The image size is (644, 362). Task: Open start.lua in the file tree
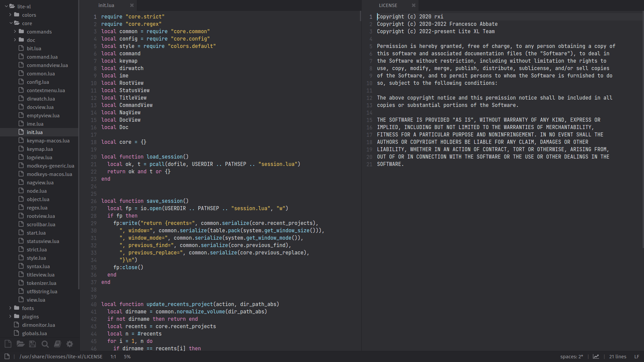(39, 233)
